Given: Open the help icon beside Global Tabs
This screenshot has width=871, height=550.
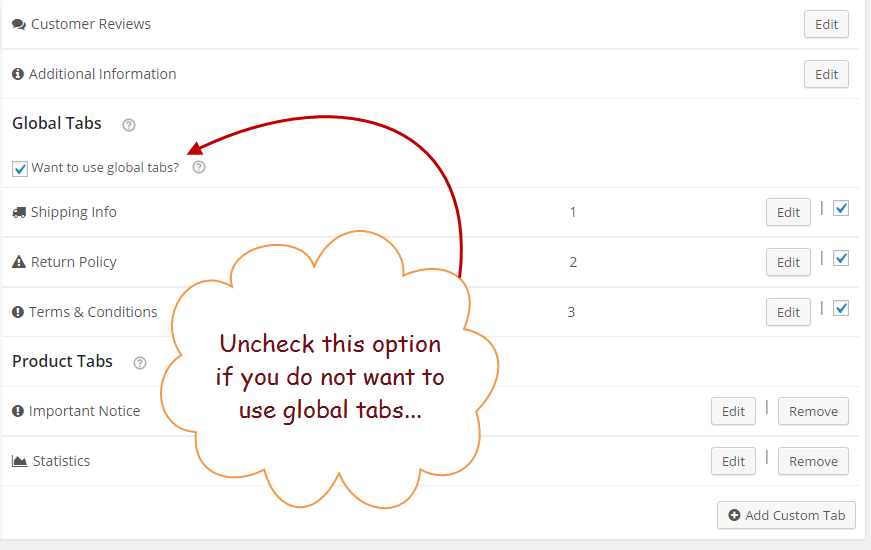Looking at the screenshot, I should click(129, 125).
